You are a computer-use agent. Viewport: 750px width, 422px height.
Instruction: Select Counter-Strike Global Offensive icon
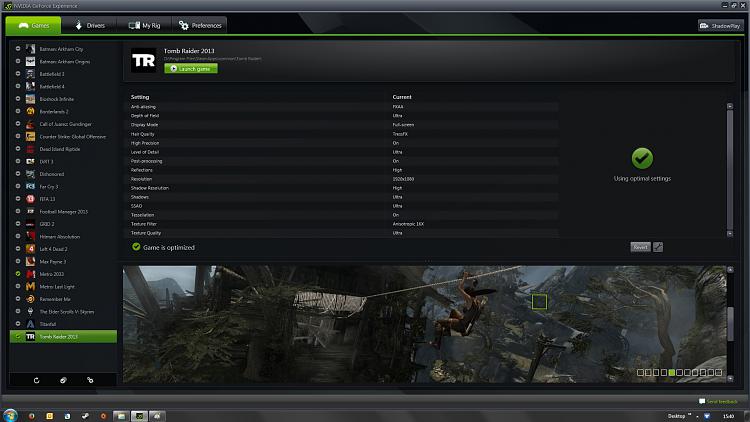pos(30,136)
